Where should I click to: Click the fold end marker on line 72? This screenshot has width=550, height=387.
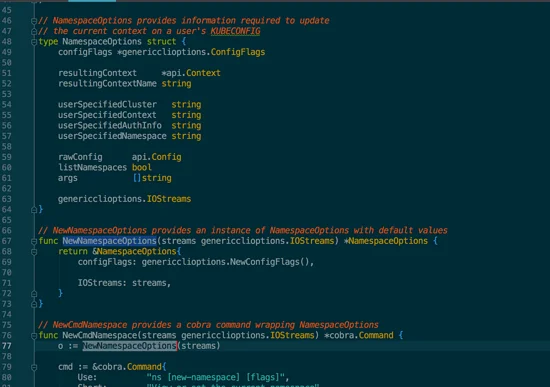[34, 294]
